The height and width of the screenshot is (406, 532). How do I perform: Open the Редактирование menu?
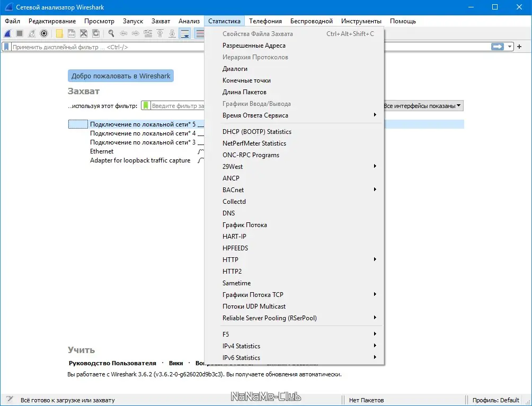pos(52,21)
